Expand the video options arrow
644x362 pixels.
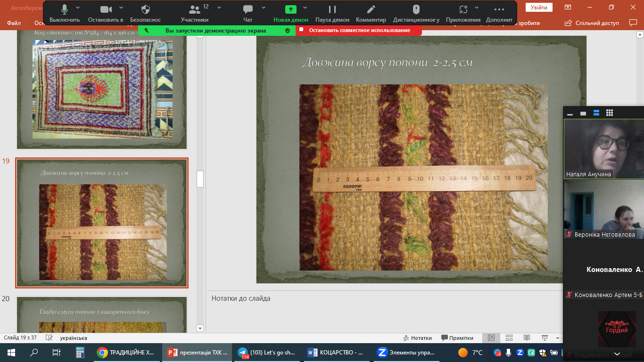click(x=121, y=8)
